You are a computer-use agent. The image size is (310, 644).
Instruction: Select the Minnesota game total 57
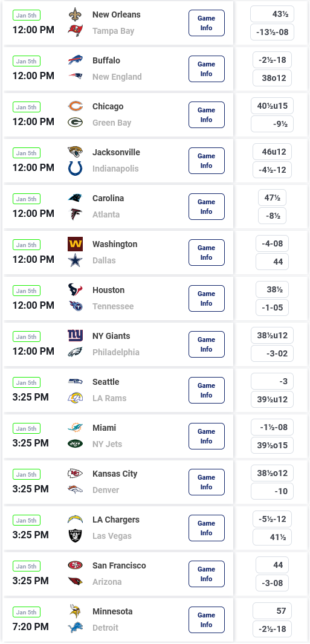[272, 611]
